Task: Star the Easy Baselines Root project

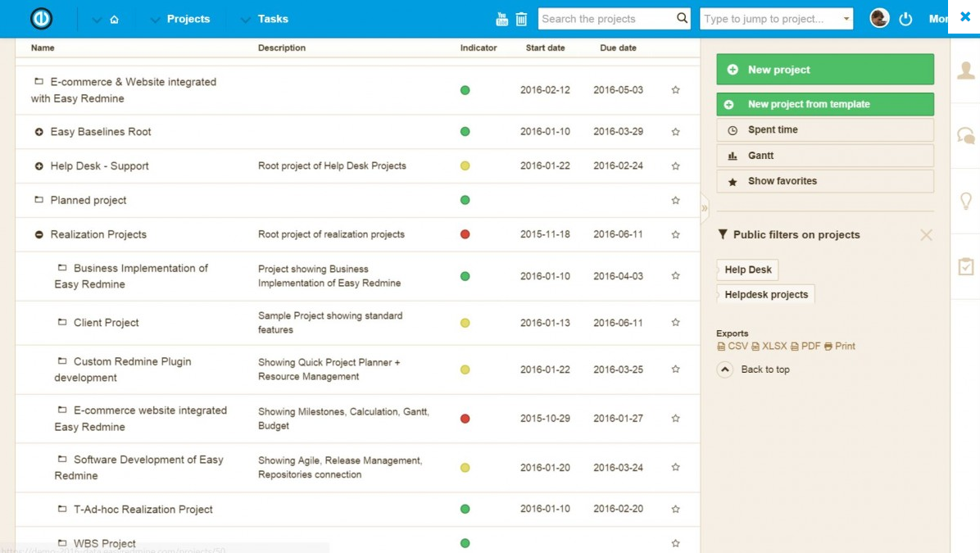Action: tap(676, 132)
